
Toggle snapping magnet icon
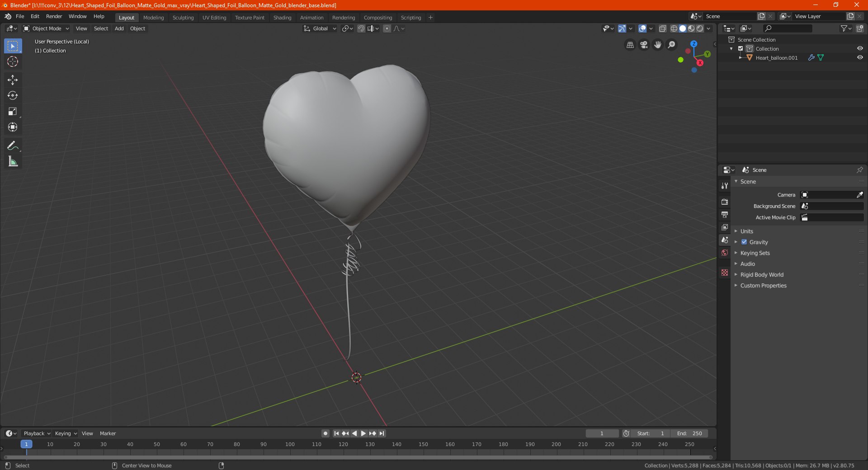coord(361,28)
